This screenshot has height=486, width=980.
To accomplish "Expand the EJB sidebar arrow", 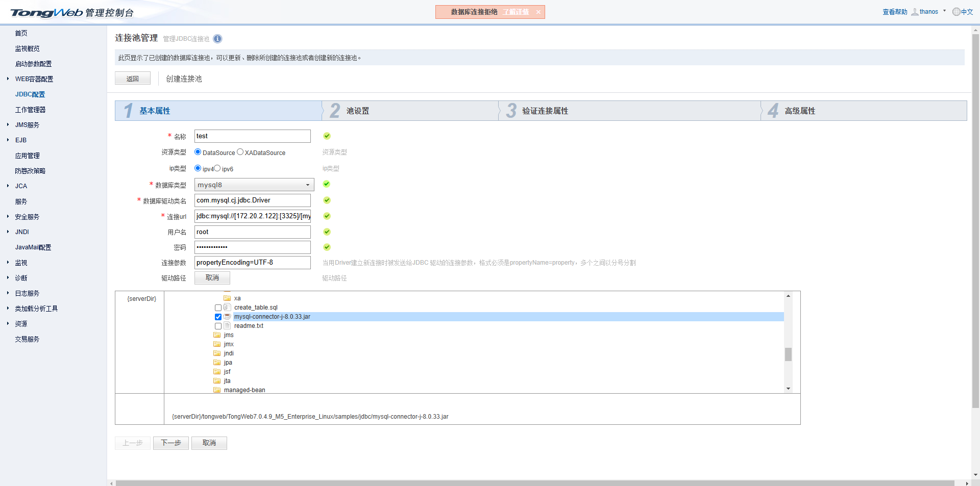I will pyautogui.click(x=8, y=140).
